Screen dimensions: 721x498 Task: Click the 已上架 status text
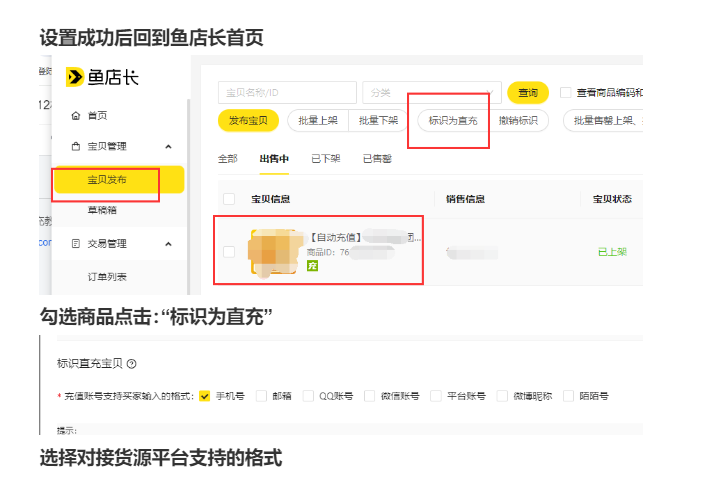612,252
